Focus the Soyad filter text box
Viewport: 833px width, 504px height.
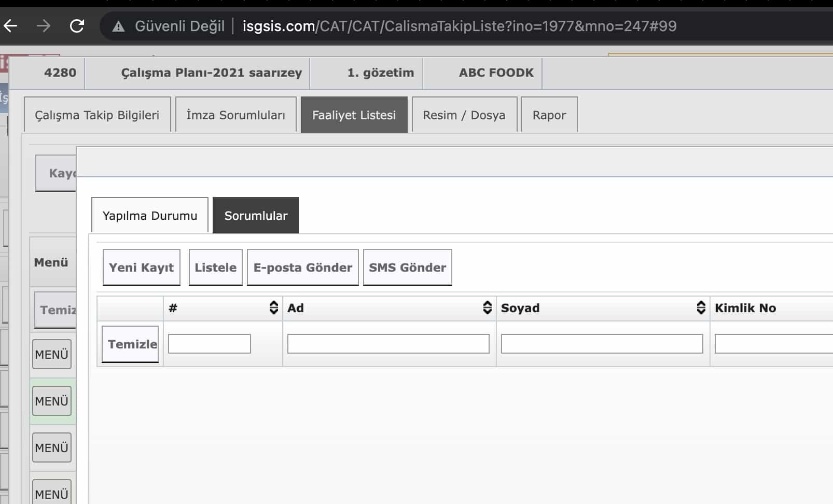[602, 344]
